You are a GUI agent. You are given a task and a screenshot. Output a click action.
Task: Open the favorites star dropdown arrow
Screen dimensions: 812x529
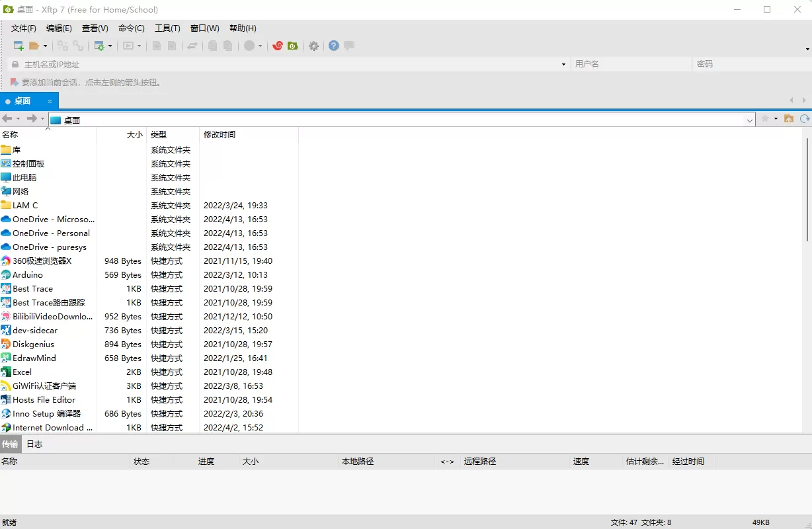coord(776,119)
